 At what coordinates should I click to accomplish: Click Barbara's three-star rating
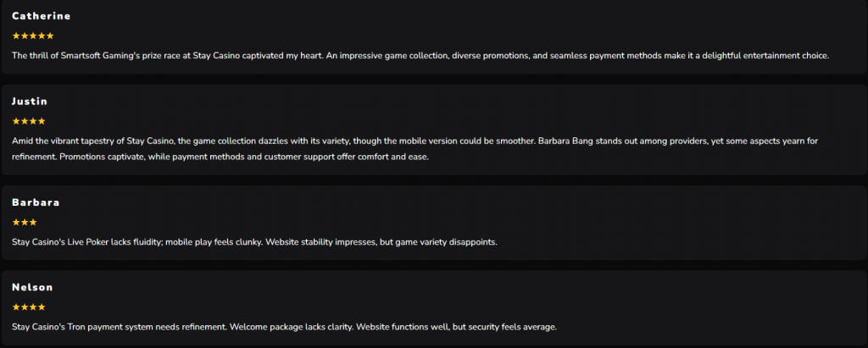(x=25, y=223)
